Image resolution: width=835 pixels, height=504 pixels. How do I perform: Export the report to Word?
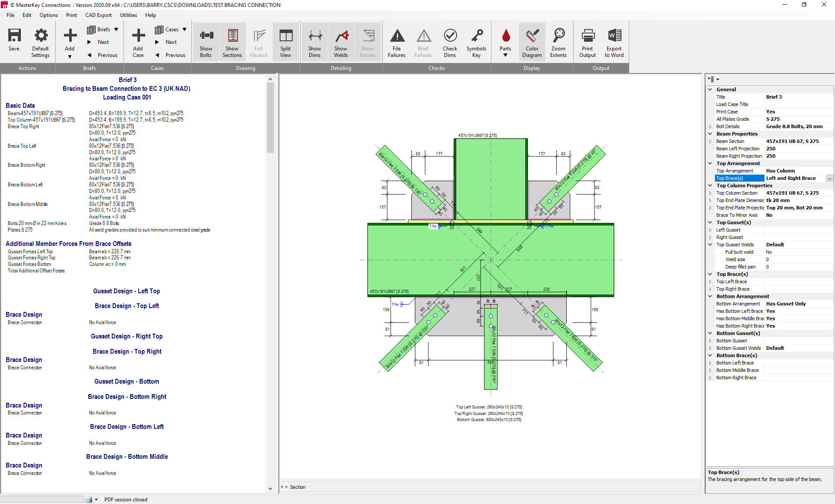[614, 41]
